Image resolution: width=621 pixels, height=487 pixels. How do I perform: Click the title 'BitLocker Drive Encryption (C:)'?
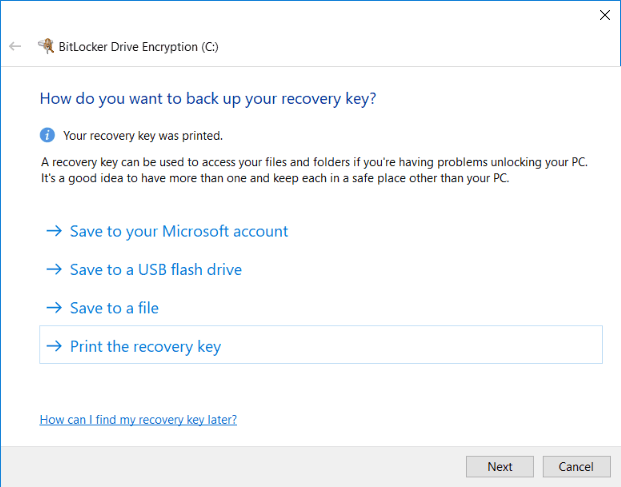[x=139, y=47]
